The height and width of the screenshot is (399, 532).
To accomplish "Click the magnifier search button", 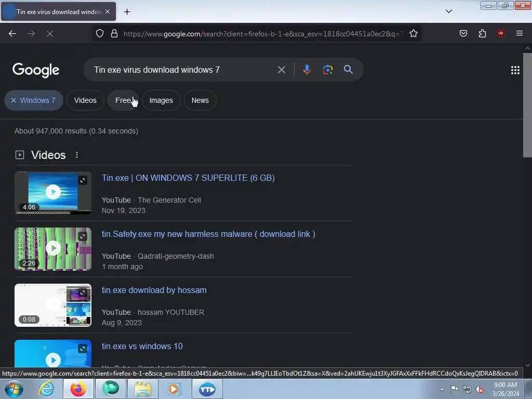I will 348,70.
